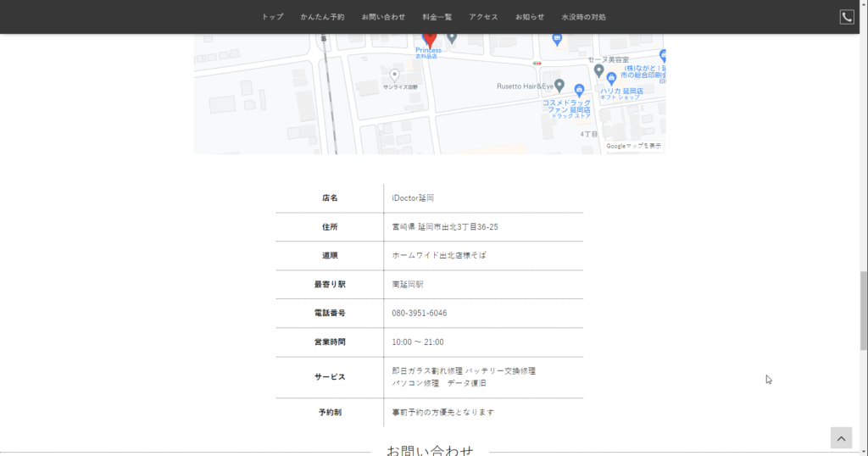This screenshot has width=868, height=456.
Task: Open the 水没時の対処 menu item
Action: (x=583, y=17)
